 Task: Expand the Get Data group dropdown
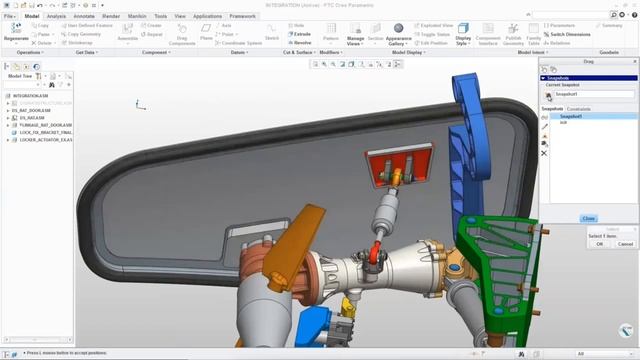[87, 52]
